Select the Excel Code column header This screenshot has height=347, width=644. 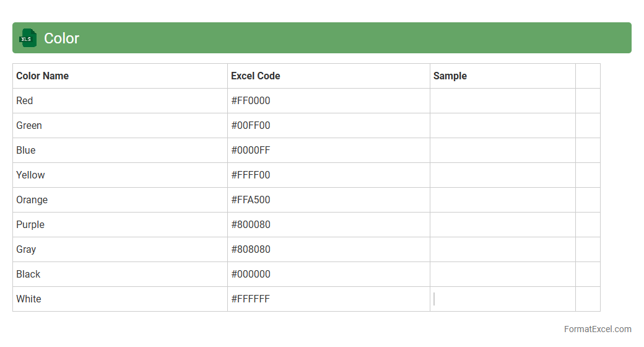click(255, 76)
